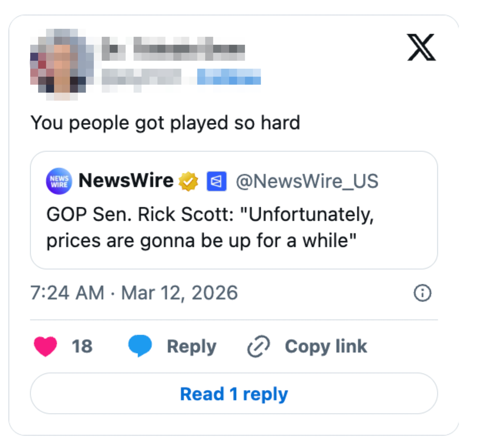Click the X logo in the corner
The image size is (477, 448).
(x=421, y=47)
